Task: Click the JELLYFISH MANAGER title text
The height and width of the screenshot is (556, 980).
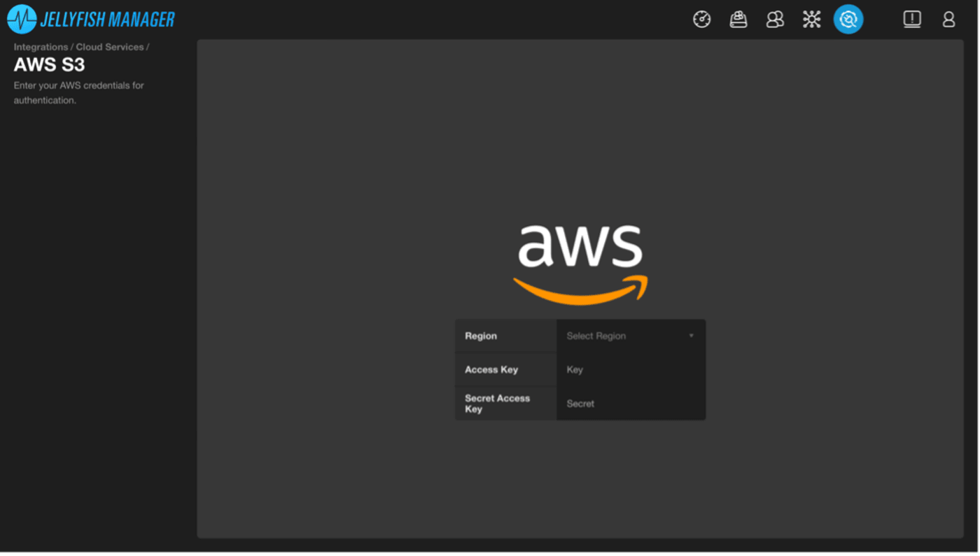Action: tap(107, 20)
